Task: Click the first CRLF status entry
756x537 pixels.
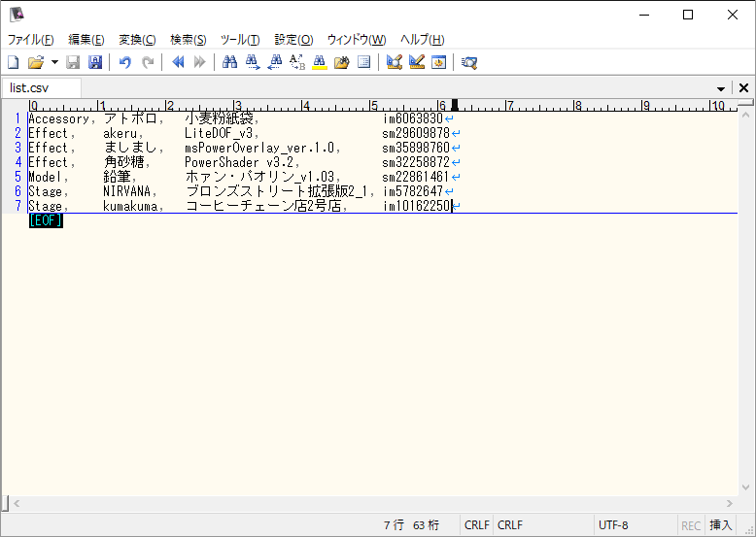Action: pyautogui.click(x=477, y=525)
